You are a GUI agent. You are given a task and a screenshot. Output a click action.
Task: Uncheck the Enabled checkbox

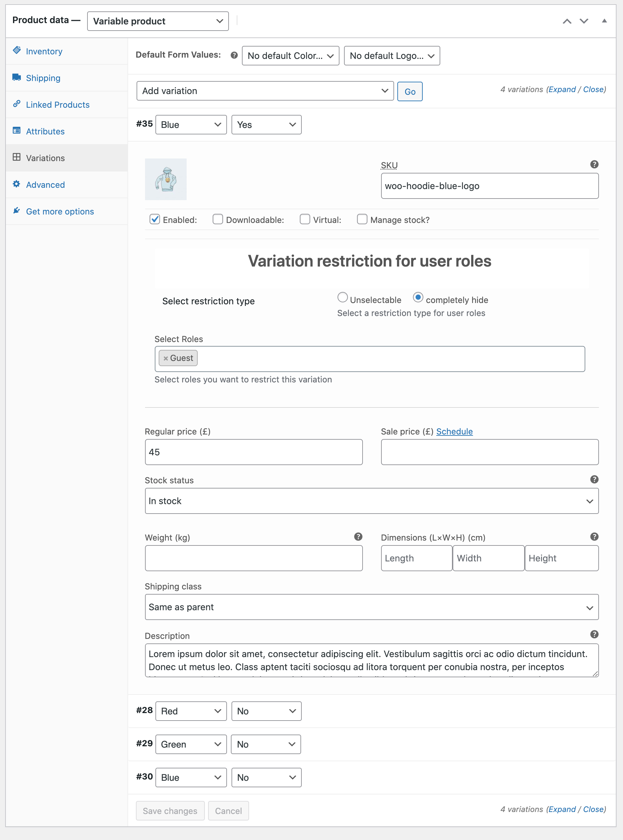coord(155,219)
